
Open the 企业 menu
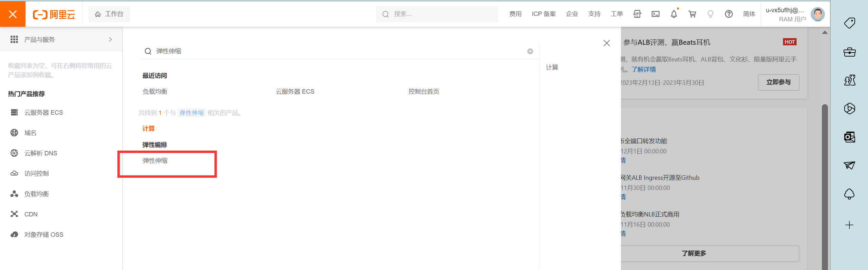click(x=572, y=14)
